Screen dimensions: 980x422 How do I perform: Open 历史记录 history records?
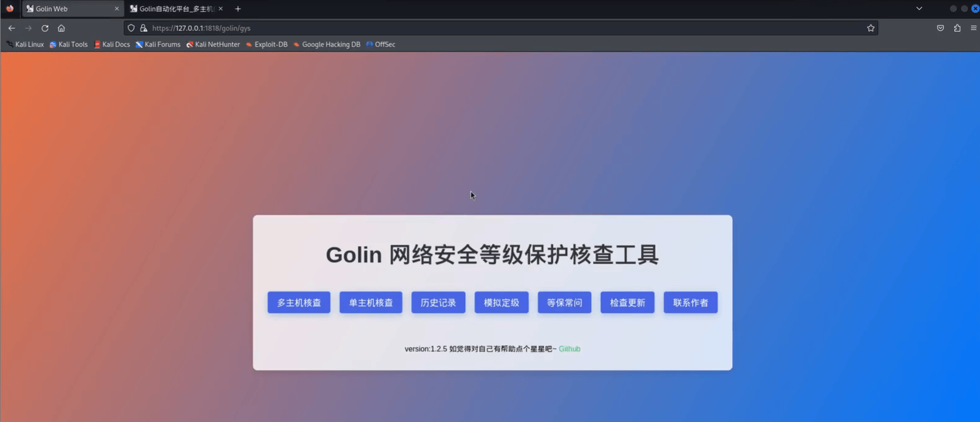tap(439, 303)
